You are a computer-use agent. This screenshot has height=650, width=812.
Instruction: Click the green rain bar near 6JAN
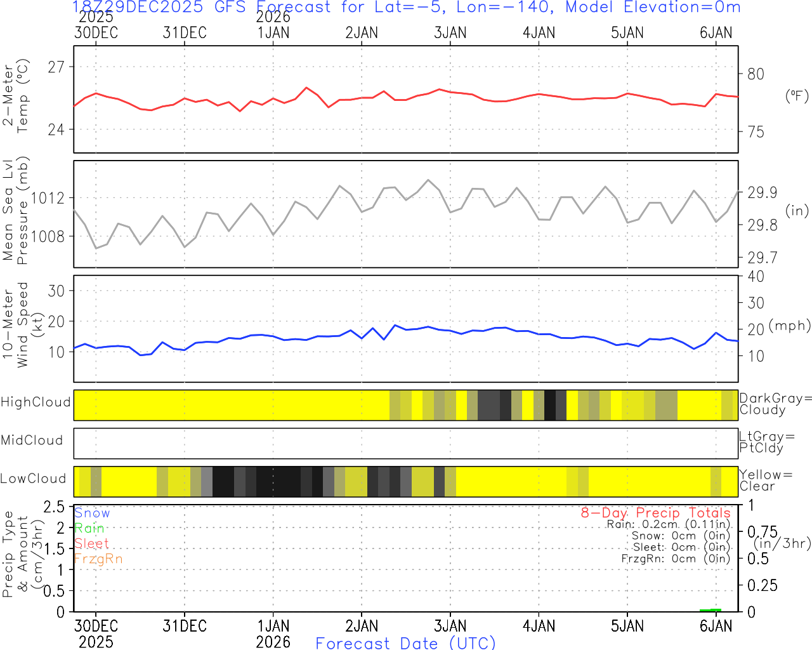pyautogui.click(x=710, y=610)
